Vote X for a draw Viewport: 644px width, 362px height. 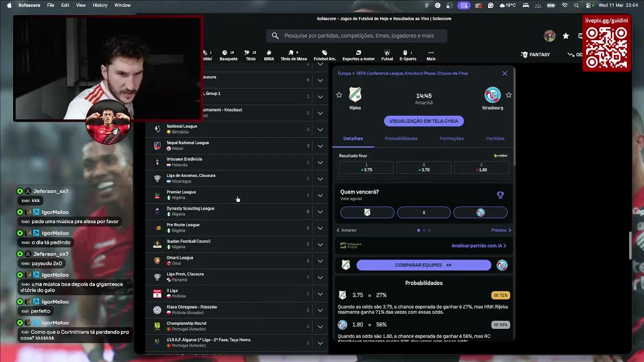424,213
